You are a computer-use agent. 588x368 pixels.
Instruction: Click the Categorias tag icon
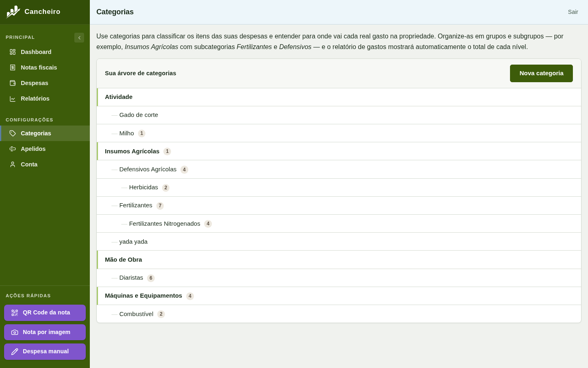[13, 133]
